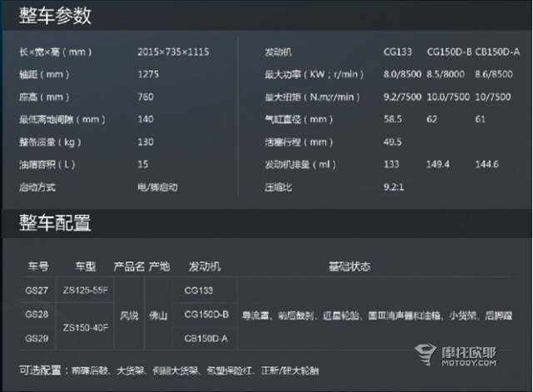Select the GS27 table cell
Screen dimensions: 533x392
pyautogui.click(x=37, y=290)
